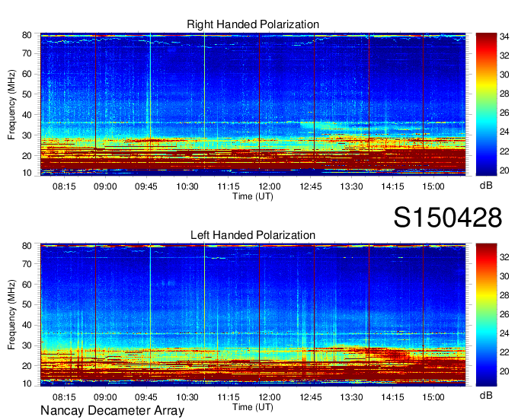Click the 20 value on the Left Handed color scale
Image resolution: width=518 pixels, height=420 pixels.
[x=504, y=371]
